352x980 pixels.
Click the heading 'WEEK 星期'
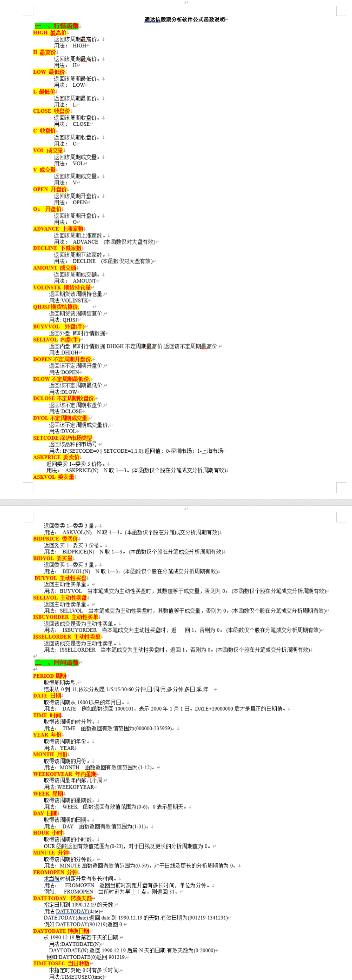(x=48, y=794)
